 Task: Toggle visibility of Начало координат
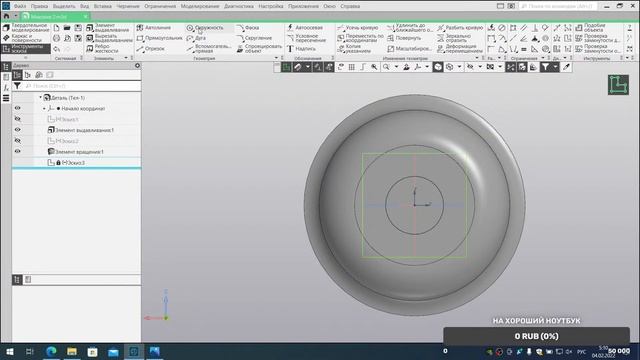(x=18, y=108)
